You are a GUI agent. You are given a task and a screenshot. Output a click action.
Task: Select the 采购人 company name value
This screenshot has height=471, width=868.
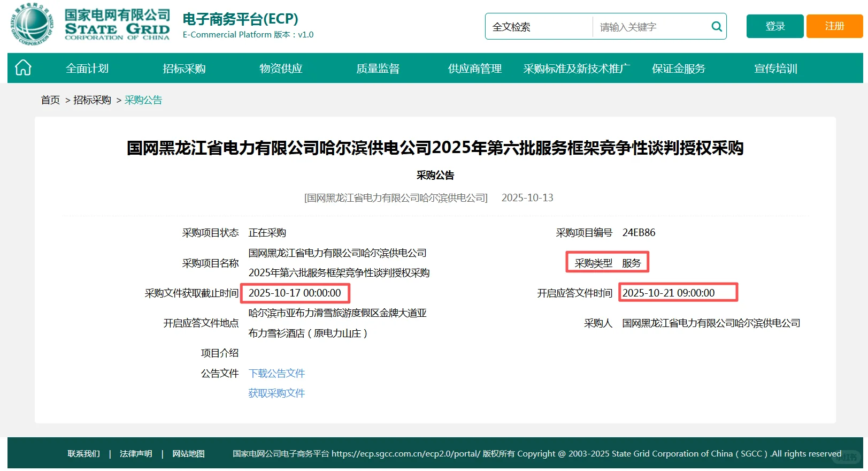point(711,323)
